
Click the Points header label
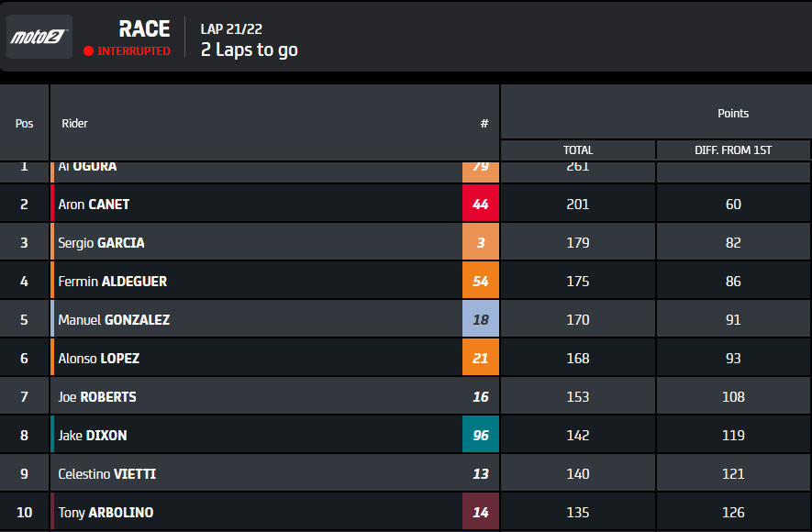point(733,114)
